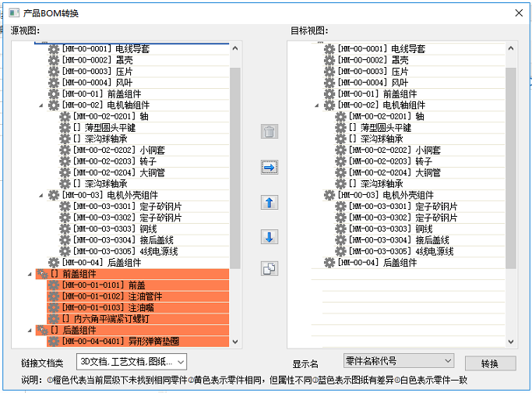
Task: Click gear icon of 转子 in source view
Action: [65, 161]
